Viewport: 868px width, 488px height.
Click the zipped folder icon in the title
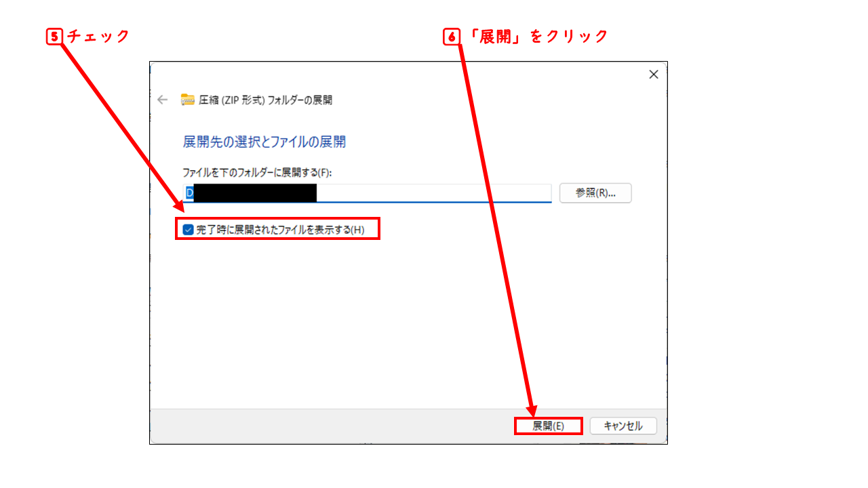point(188,100)
